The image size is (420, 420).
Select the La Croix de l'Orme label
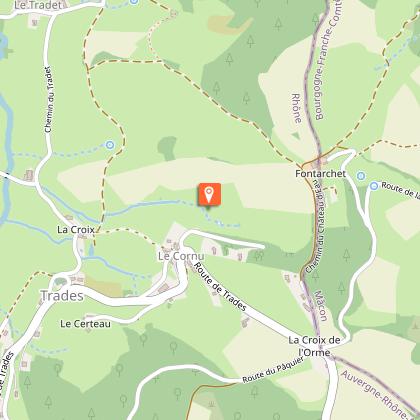(314, 346)
